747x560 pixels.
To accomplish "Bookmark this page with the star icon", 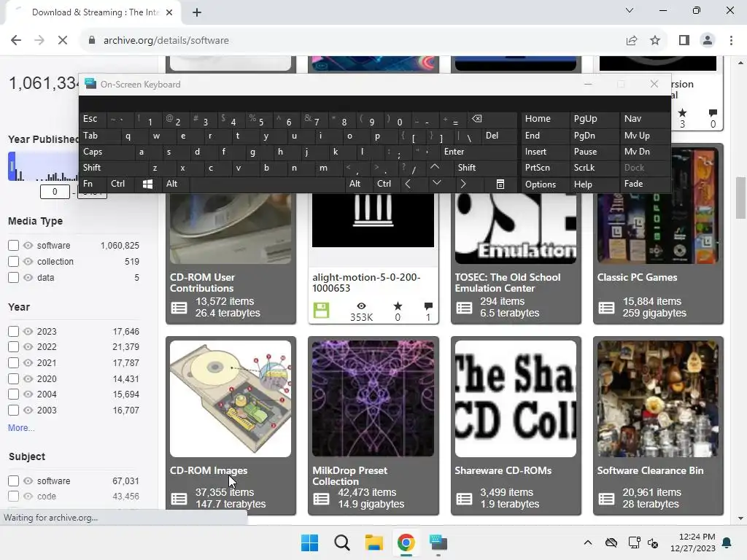I will 655,41.
